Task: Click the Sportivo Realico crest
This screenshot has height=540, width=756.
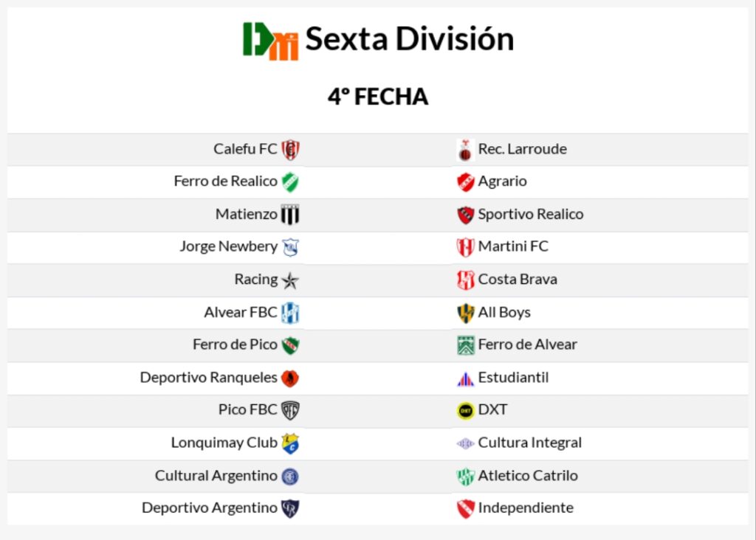Action: [465, 215]
